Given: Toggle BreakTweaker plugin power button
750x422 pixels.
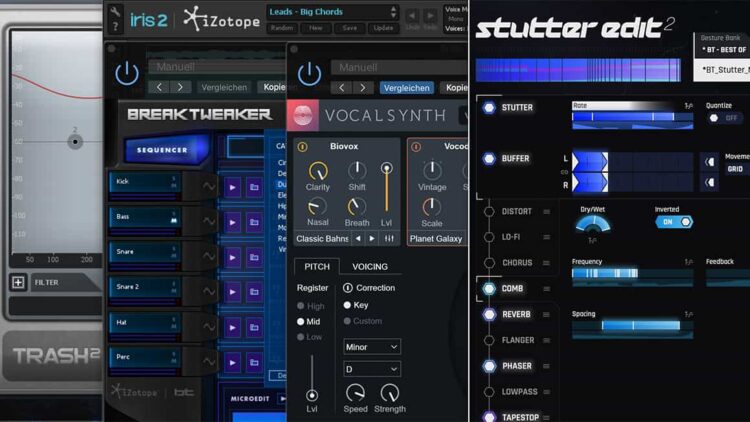Looking at the screenshot, I should point(127,73).
